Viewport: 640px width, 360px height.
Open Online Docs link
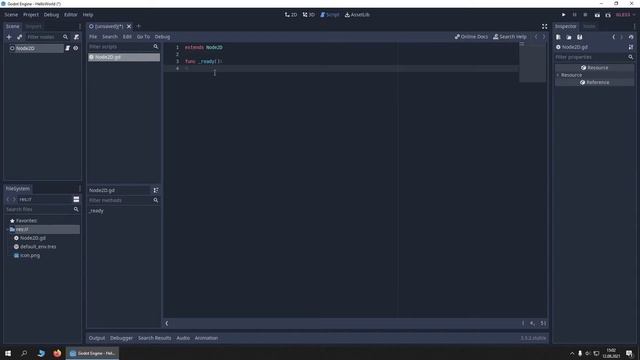pos(471,37)
